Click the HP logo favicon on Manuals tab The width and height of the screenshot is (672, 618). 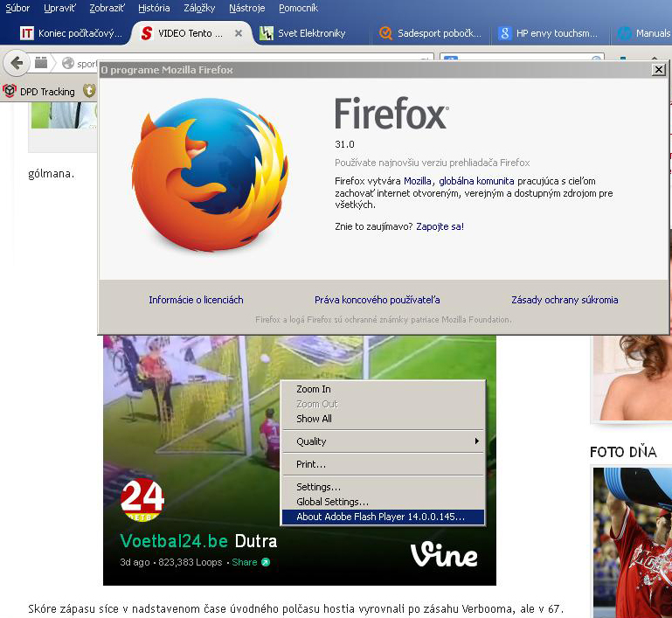coord(625,33)
